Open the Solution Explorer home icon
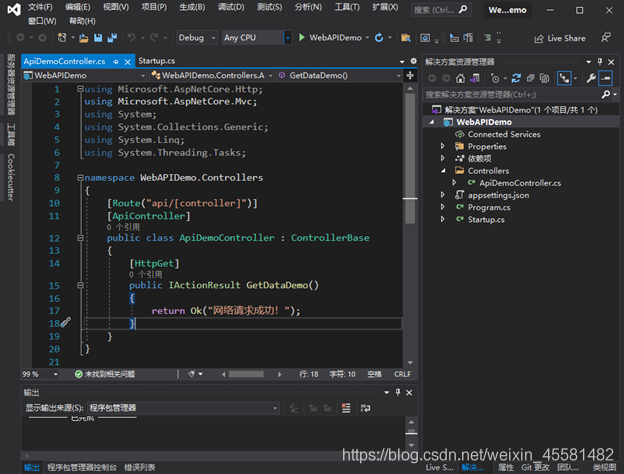624x474 pixels. [460, 78]
